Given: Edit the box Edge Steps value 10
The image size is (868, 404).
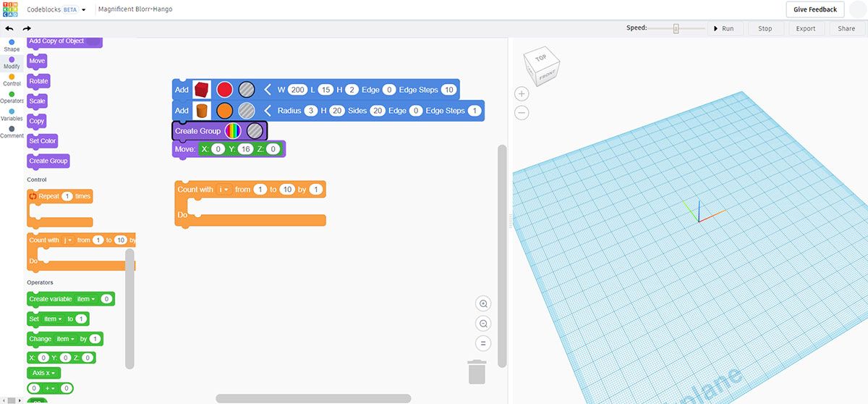Looking at the screenshot, I should 448,90.
